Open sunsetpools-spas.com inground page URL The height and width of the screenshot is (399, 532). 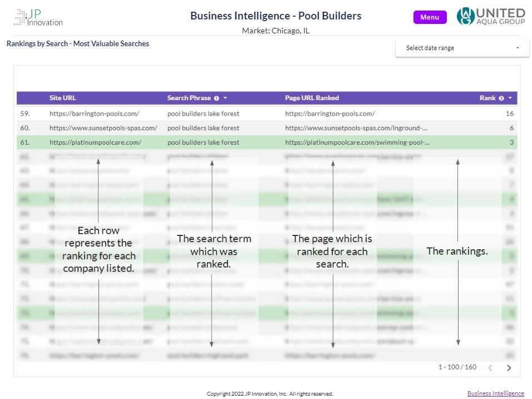click(x=356, y=128)
